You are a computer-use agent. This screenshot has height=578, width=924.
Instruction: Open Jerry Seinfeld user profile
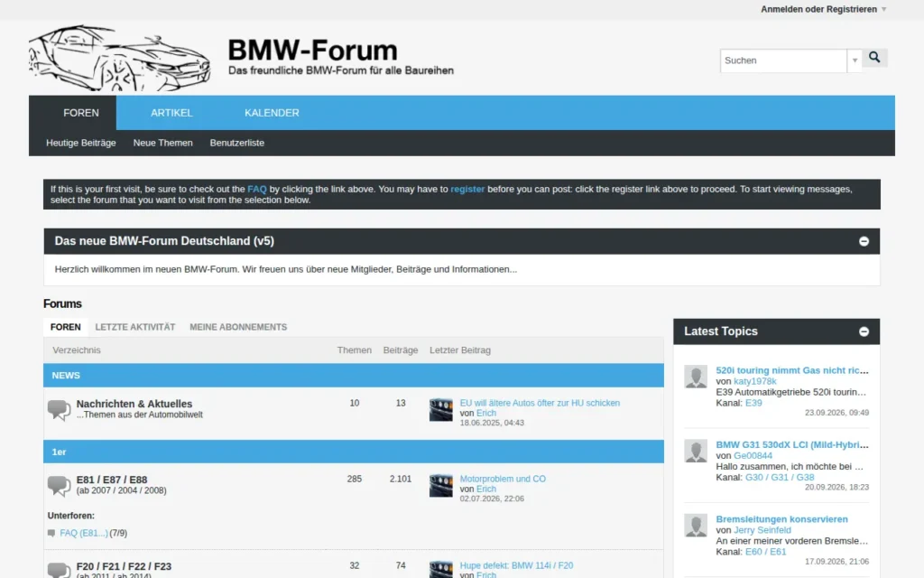pos(762,530)
